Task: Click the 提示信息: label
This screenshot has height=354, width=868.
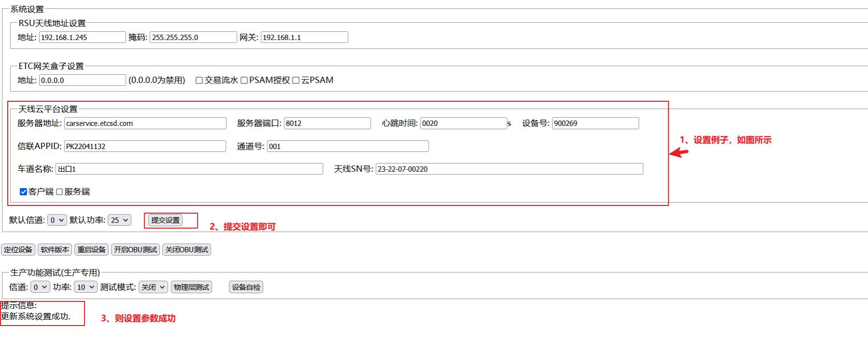Action: [x=19, y=305]
